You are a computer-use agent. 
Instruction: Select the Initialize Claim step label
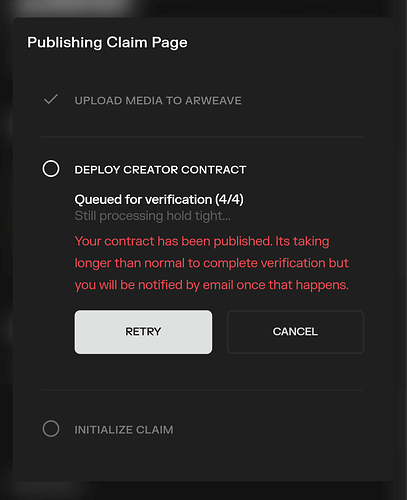click(x=124, y=430)
